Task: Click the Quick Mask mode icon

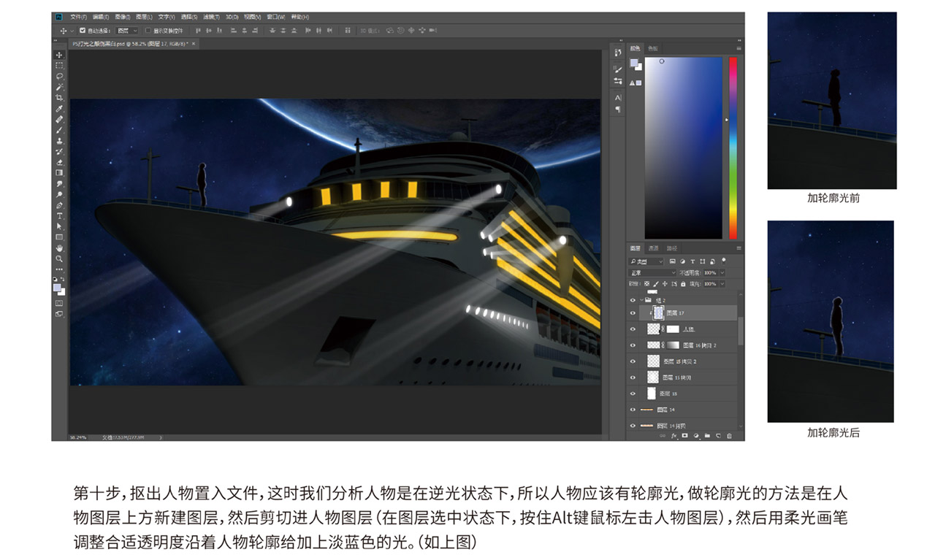Action: (59, 303)
